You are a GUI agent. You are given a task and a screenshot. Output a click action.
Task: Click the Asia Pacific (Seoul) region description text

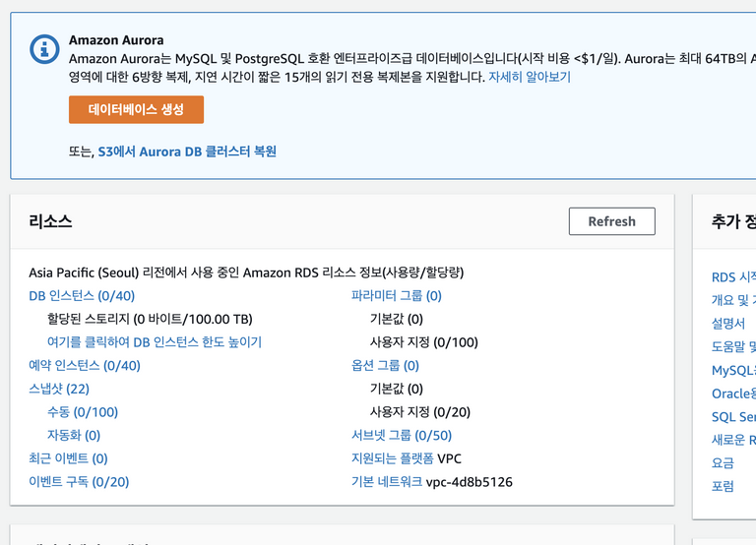click(246, 272)
